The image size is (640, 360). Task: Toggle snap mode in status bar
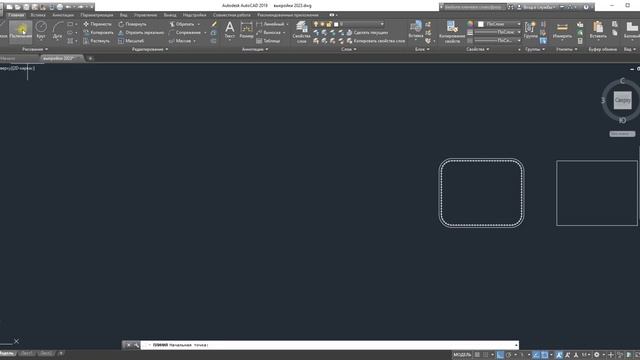486,355
